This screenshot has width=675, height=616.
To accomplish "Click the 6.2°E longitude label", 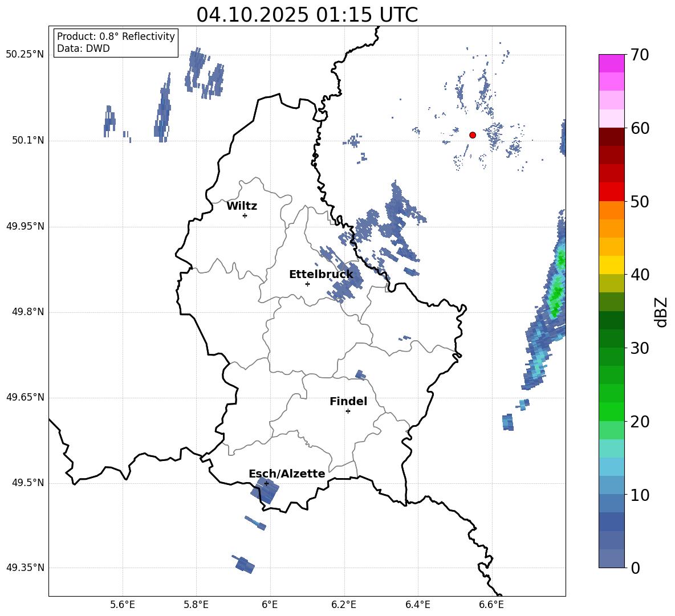I will click(x=344, y=605).
